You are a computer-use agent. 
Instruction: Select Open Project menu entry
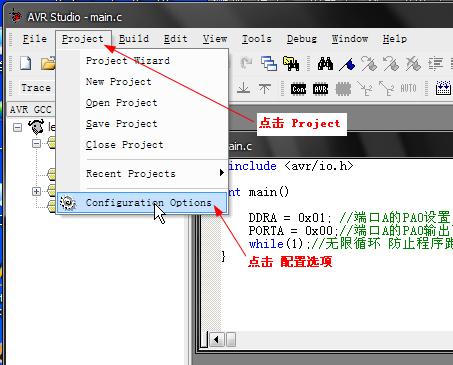click(142, 103)
